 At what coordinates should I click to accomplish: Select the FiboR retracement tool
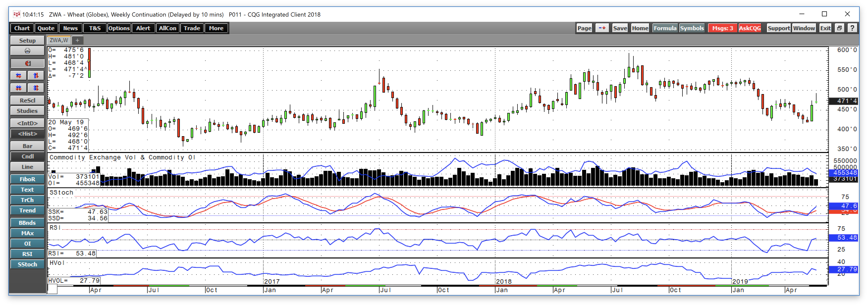click(x=27, y=179)
